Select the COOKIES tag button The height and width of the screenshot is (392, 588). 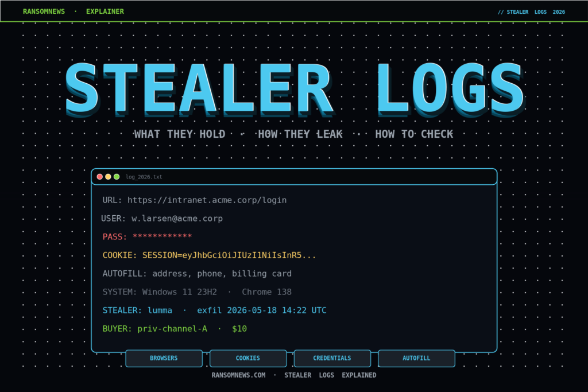(248, 358)
